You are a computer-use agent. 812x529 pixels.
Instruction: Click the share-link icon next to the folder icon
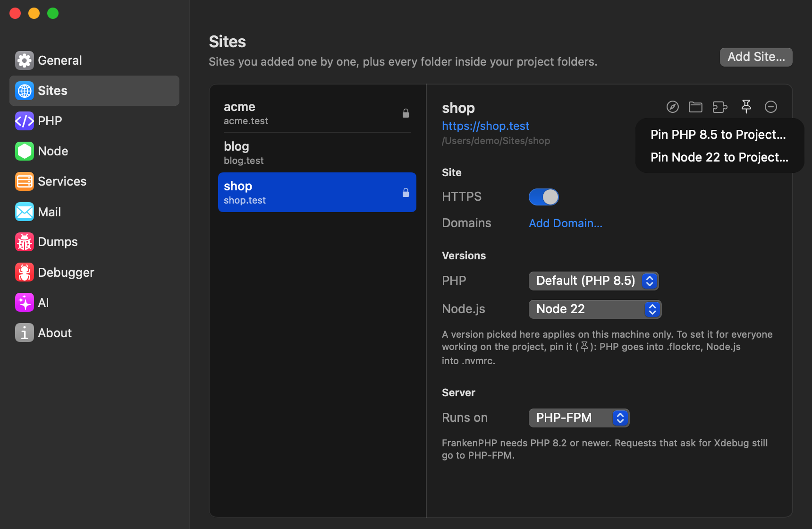point(720,107)
